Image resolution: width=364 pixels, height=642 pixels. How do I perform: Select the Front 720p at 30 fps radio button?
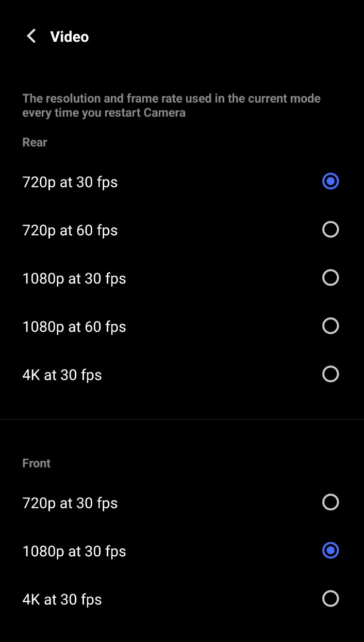(330, 503)
